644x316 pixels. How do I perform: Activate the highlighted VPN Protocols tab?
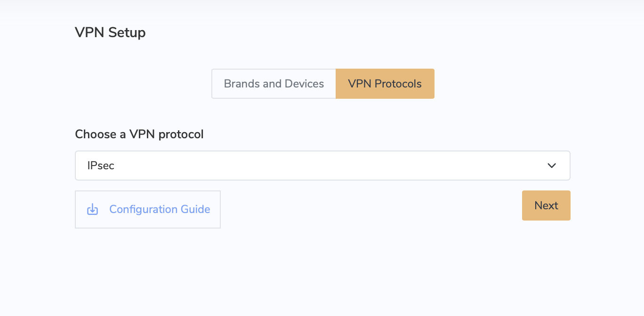385,84
